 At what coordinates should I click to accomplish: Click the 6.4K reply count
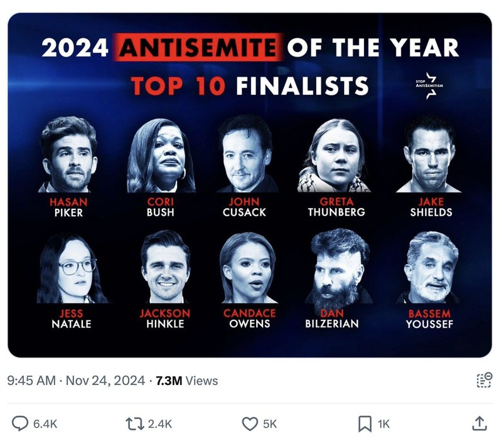click(45, 424)
